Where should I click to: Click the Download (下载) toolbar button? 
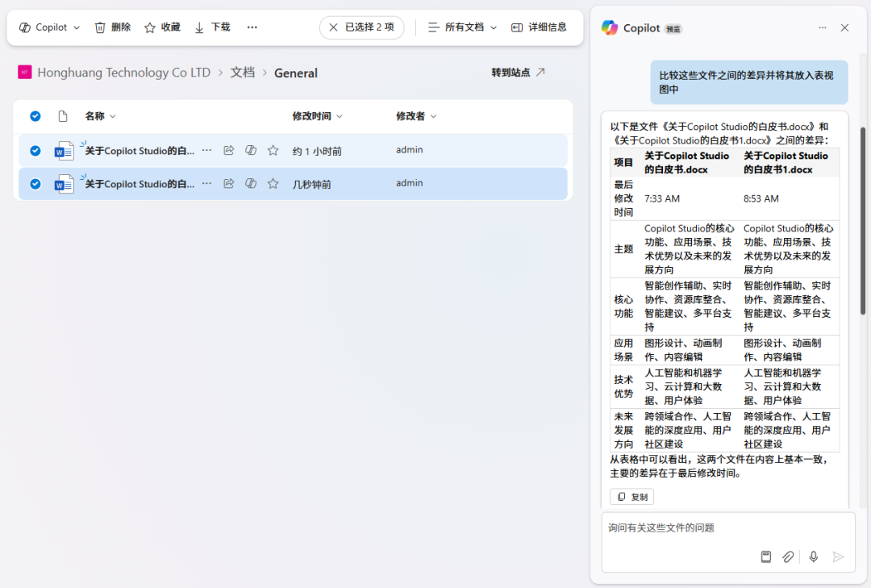213,27
